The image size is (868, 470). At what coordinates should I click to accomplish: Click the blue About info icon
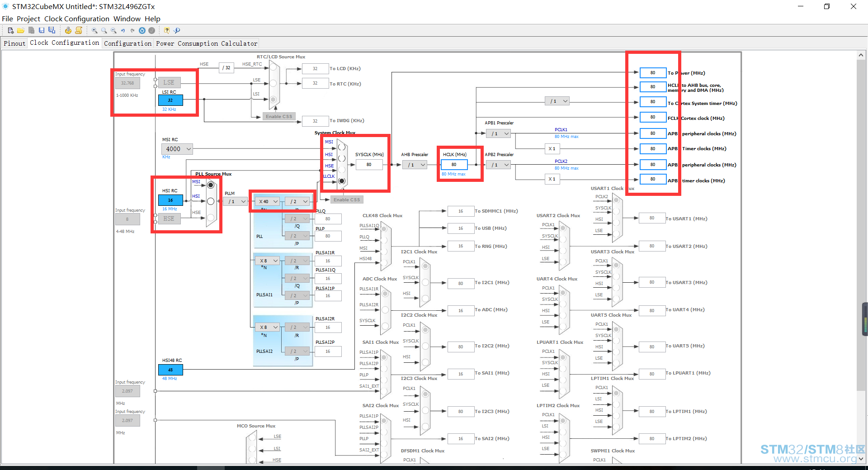[177, 30]
